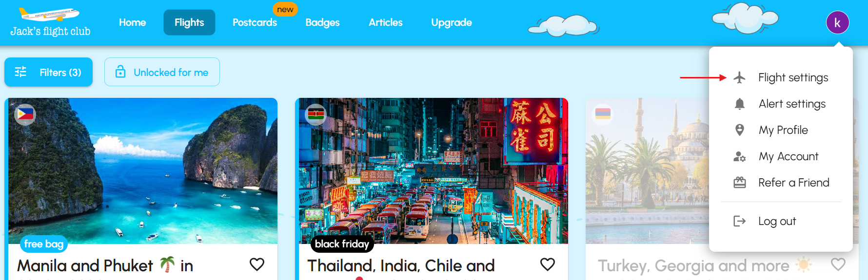This screenshot has width=868, height=280.
Task: Go to the Badges tab
Action: [322, 22]
